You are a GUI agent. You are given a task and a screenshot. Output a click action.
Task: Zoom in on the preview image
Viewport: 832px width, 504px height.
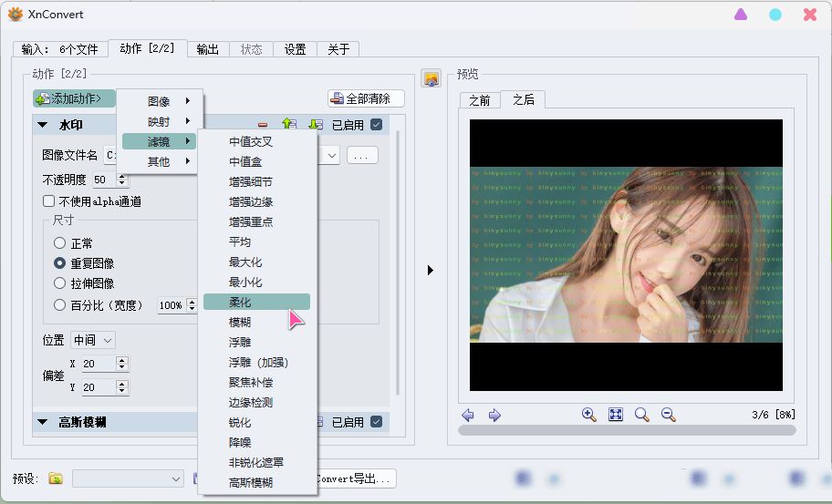589,415
